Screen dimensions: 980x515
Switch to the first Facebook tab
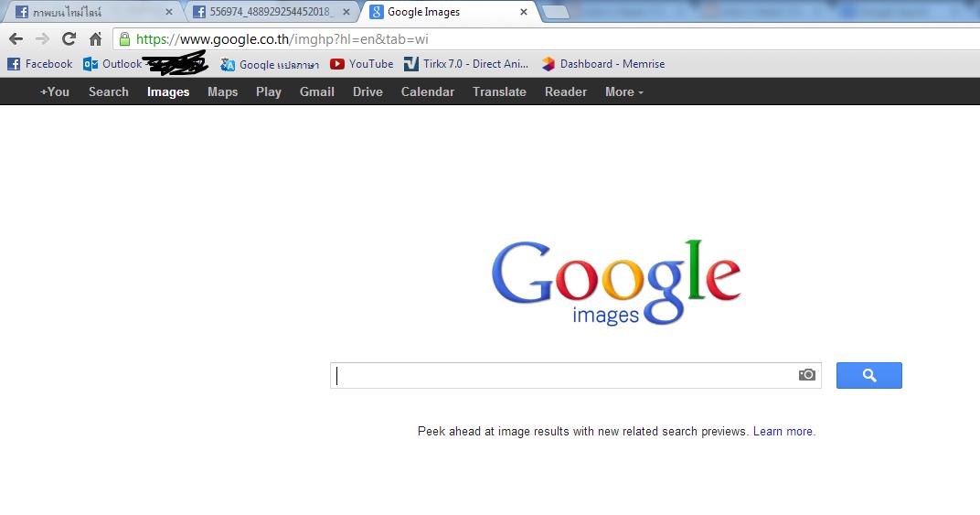point(94,12)
